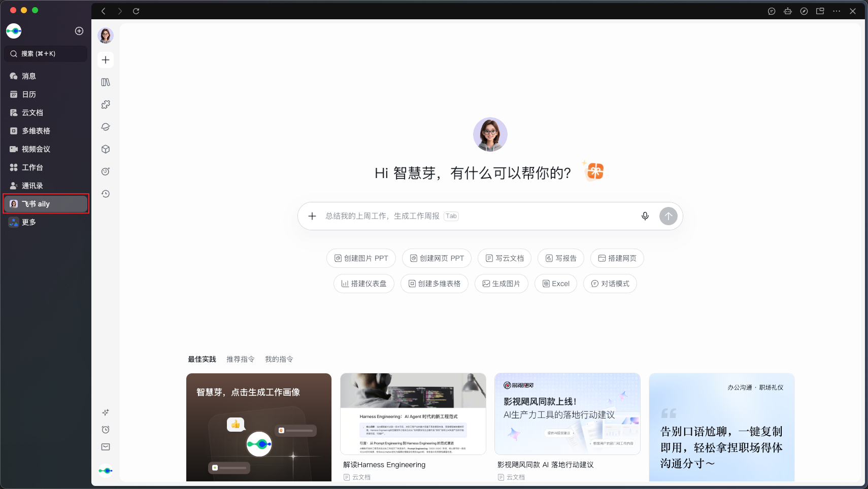Screen dimensions: 868x489
Task: Click 创建网页 PPT chip
Action: point(437,258)
